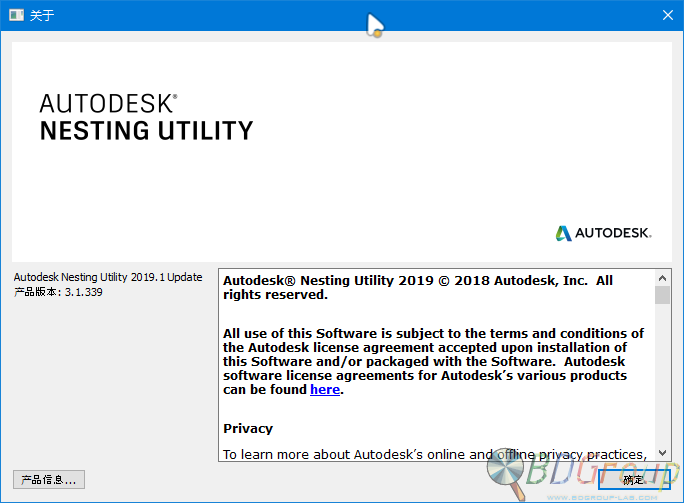684x503 pixels.
Task: Click the license text scrollbar up arrow
Action: coord(662,278)
